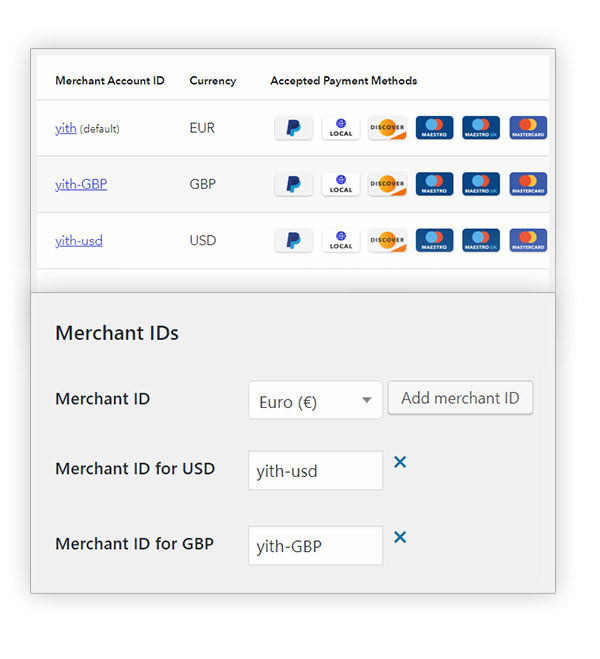Open the yith-GBP merchant account link

(81, 184)
